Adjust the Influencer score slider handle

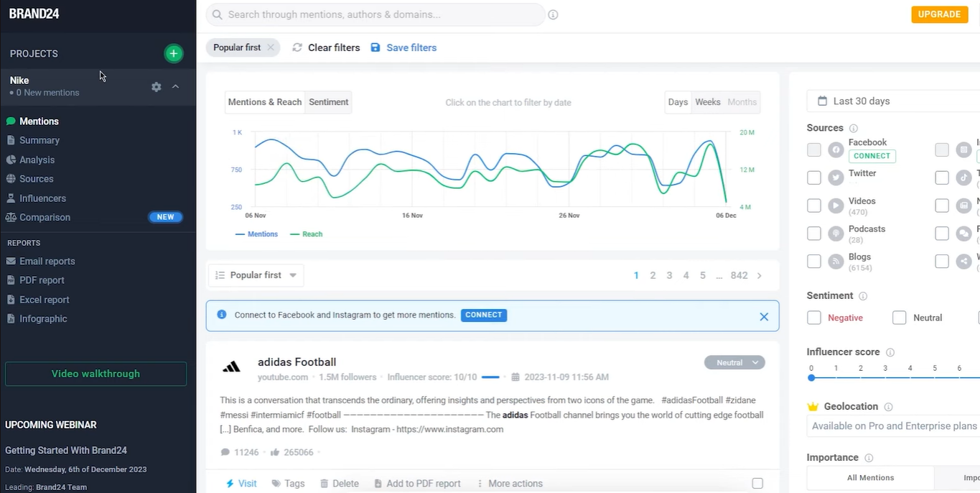811,378
